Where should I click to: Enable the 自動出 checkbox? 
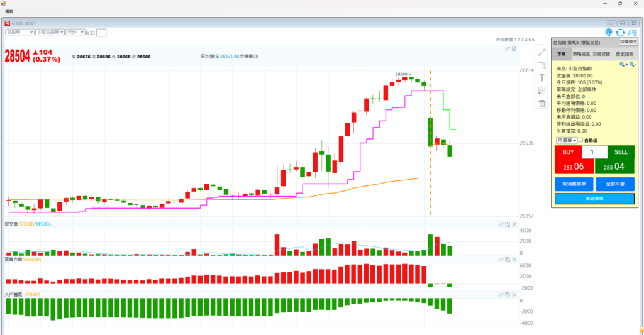(581, 140)
